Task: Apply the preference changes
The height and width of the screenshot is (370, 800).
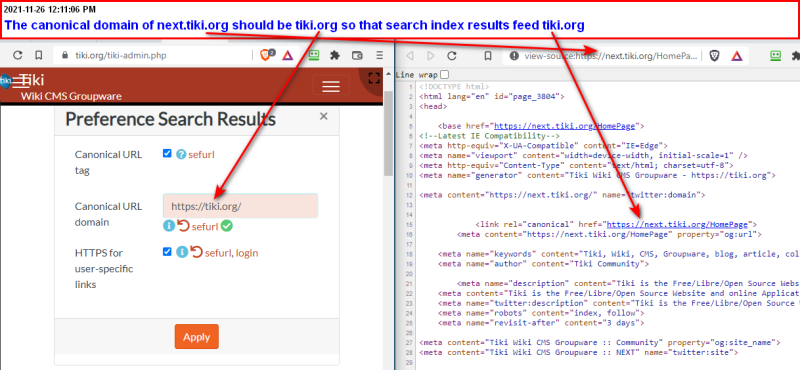Action: click(x=196, y=336)
